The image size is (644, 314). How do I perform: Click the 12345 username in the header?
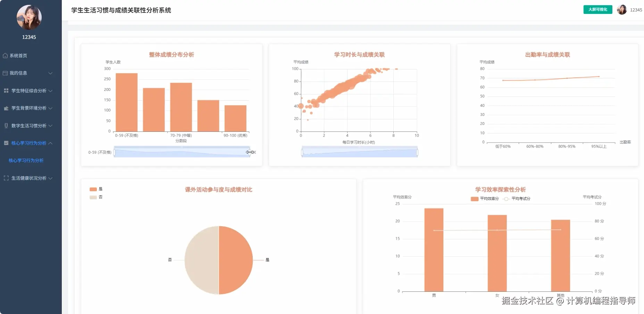[x=636, y=10]
